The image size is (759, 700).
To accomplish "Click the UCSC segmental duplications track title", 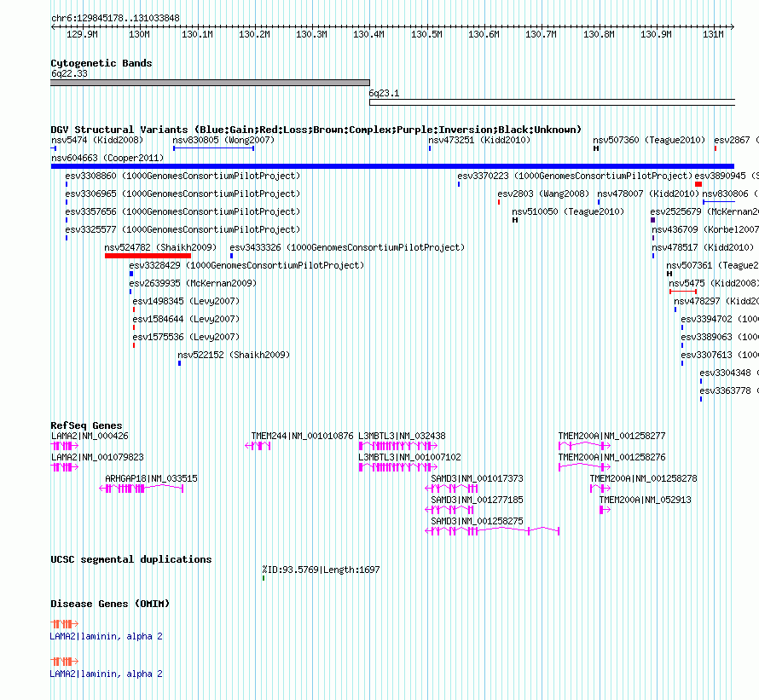I will [131, 559].
